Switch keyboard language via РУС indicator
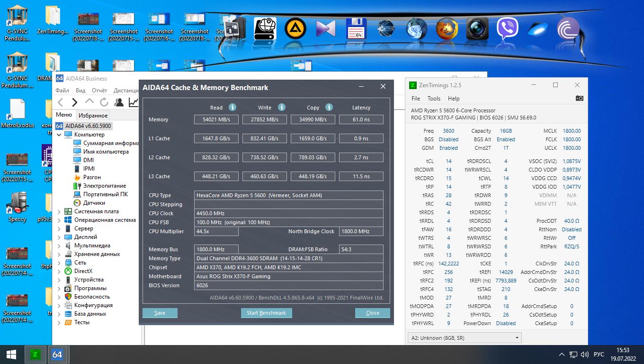This screenshot has width=644, height=364. [599, 355]
